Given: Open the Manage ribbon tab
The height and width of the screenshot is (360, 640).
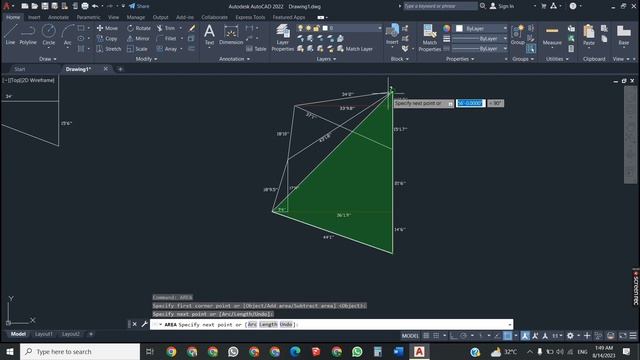Looking at the screenshot, I should click(x=136, y=17).
